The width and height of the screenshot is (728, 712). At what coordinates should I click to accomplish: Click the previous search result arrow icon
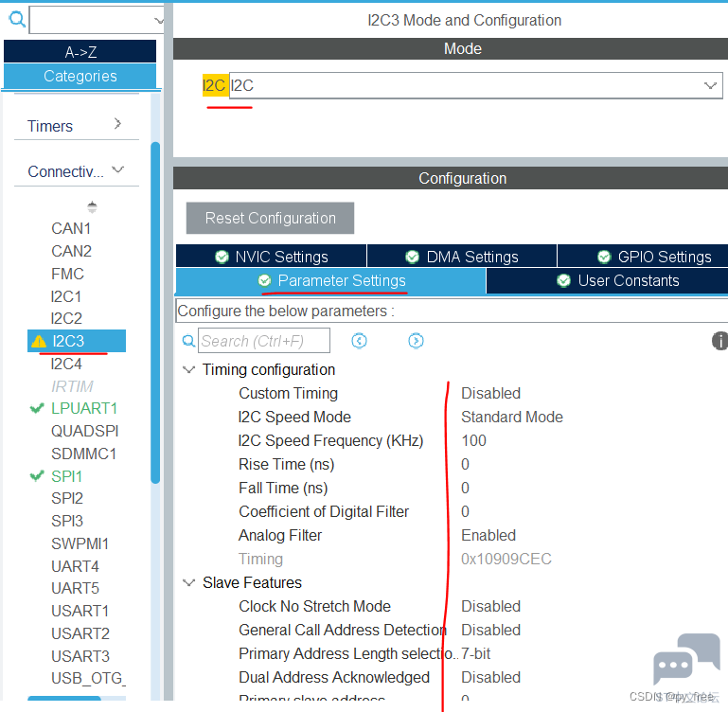point(359,341)
